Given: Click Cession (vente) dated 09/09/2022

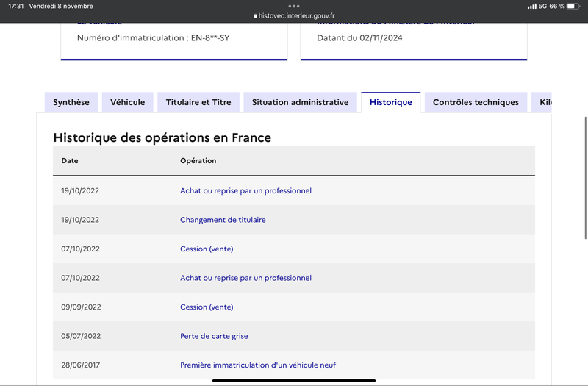Looking at the screenshot, I should click(x=207, y=307).
